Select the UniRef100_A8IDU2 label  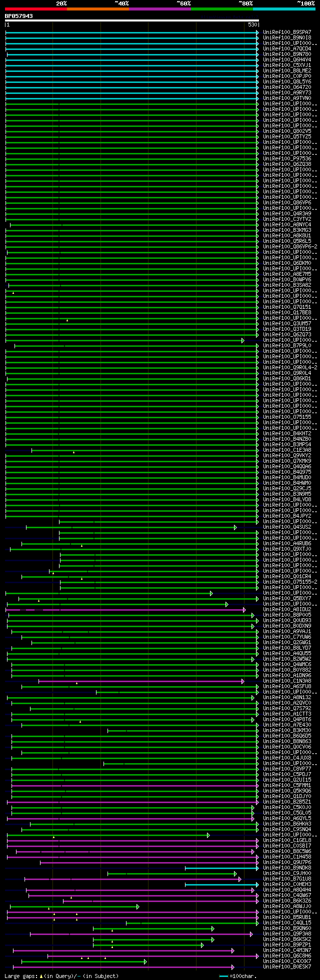(287, 610)
